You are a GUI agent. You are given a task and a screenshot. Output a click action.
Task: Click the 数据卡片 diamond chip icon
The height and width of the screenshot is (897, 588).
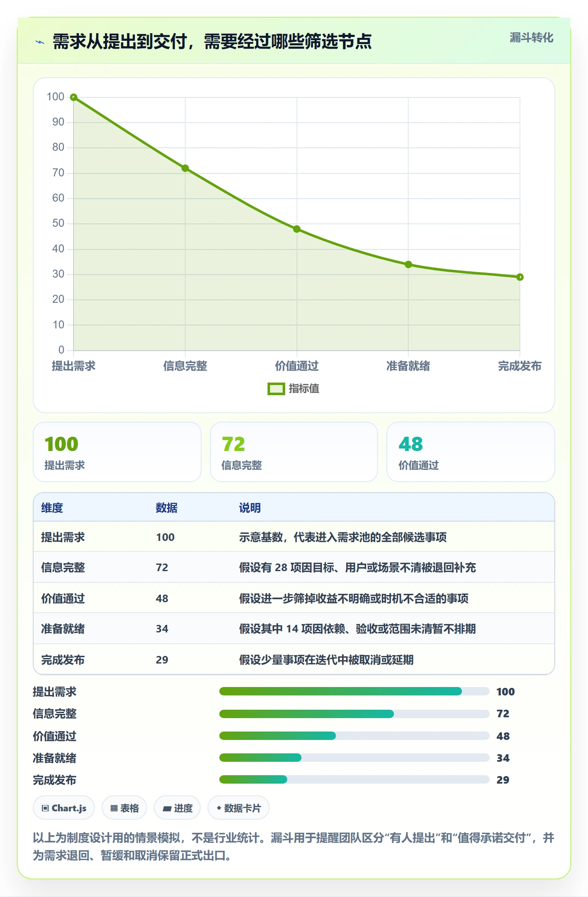tap(219, 808)
